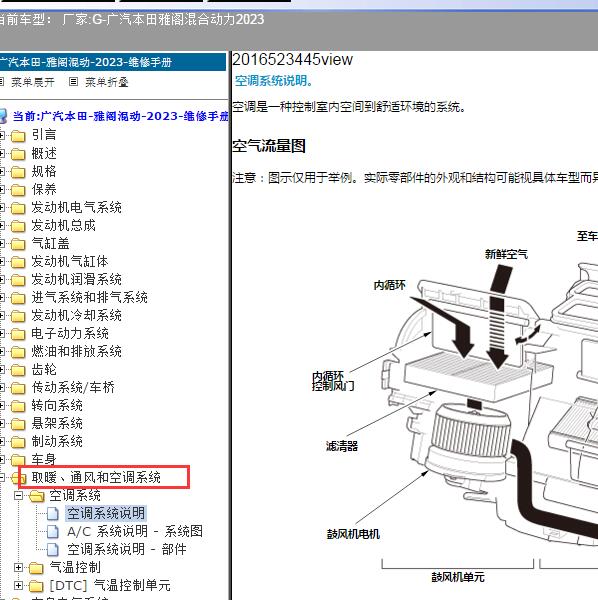Open the A/C 系统说明 - 系统图 document
This screenshot has width=598, height=600.
[135, 531]
